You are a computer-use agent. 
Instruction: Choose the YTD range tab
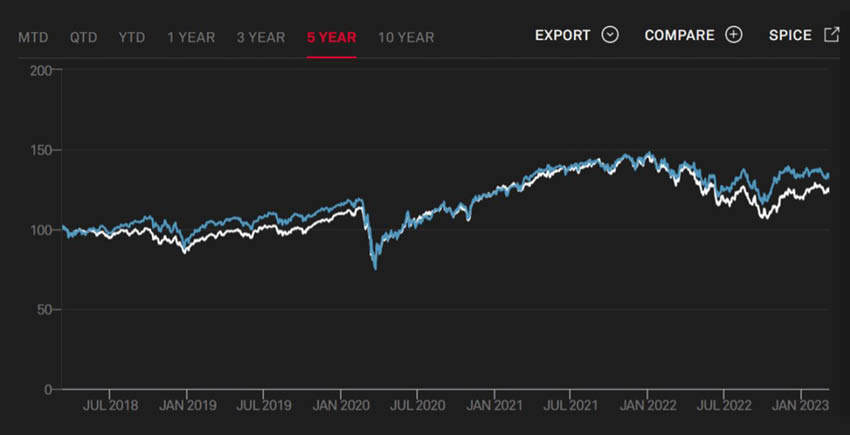pyautogui.click(x=132, y=38)
